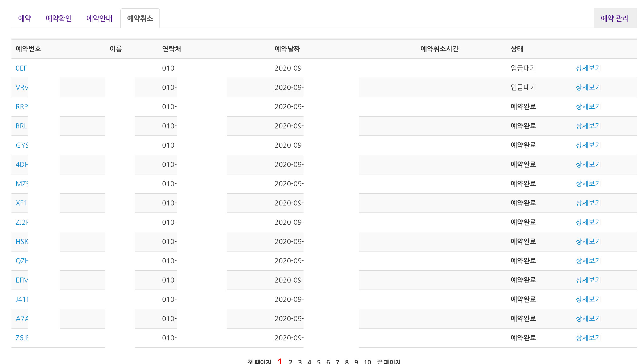View 상세보기 for the EFM row

click(x=588, y=280)
